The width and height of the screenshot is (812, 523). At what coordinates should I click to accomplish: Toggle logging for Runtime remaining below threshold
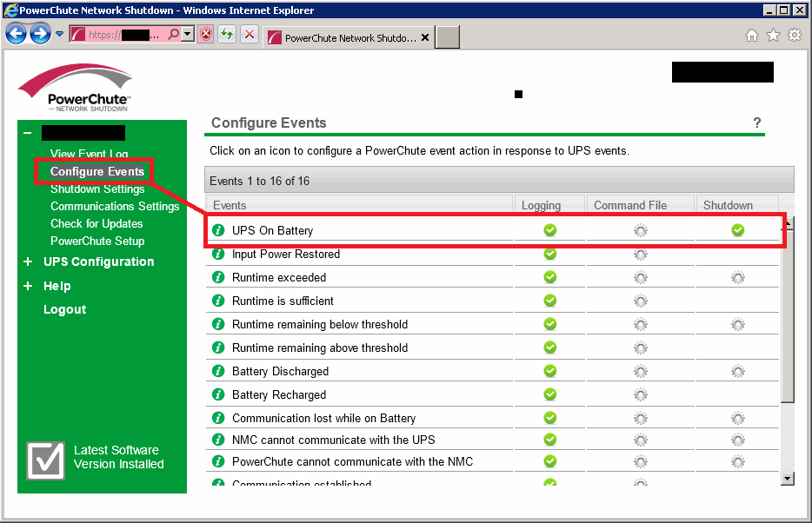pyautogui.click(x=550, y=324)
